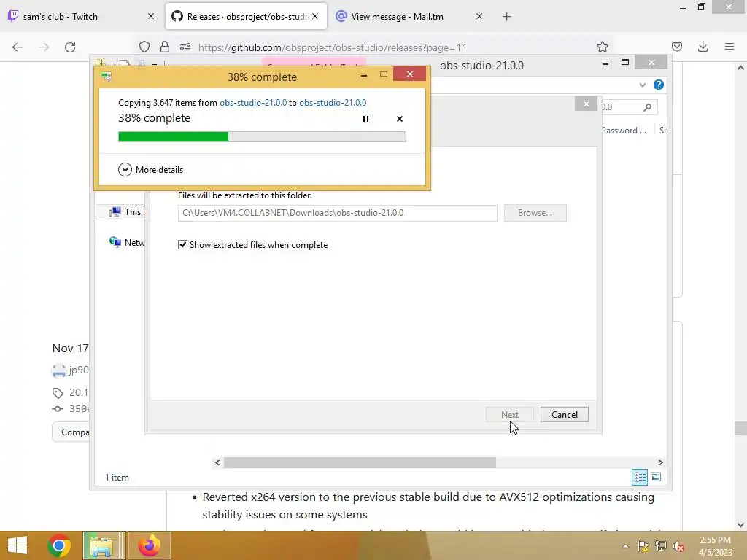Uncheck Show extracted files when complete
The height and width of the screenshot is (560, 747).
182,245
